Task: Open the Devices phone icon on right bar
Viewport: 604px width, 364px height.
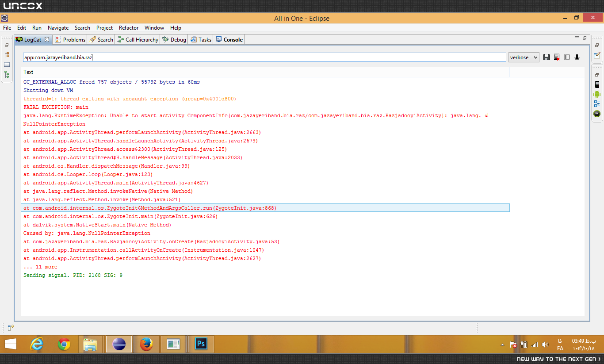Action: pos(597,84)
